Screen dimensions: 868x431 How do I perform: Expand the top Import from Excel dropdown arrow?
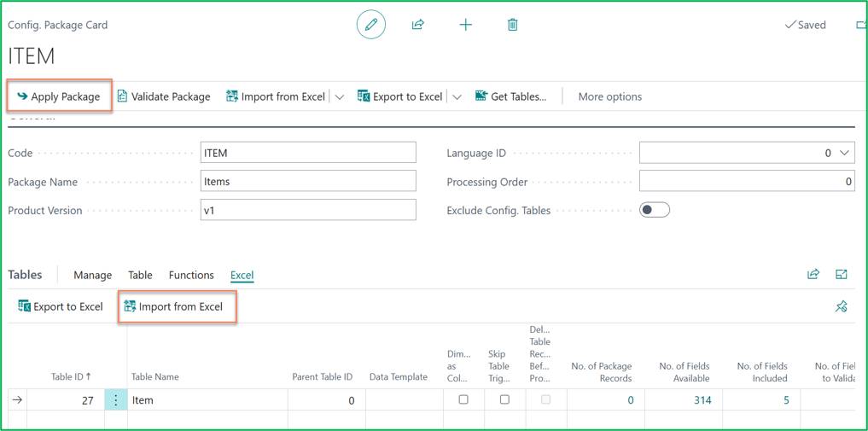point(340,96)
